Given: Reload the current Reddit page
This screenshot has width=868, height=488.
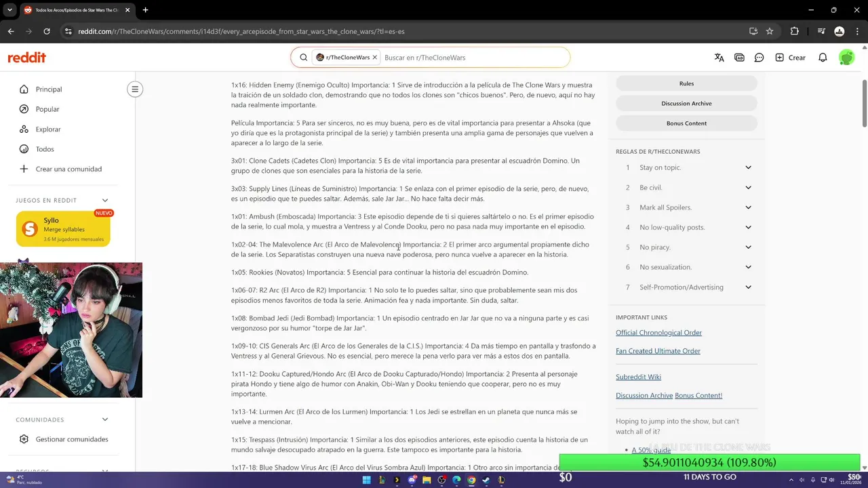Looking at the screenshot, I should (47, 31).
